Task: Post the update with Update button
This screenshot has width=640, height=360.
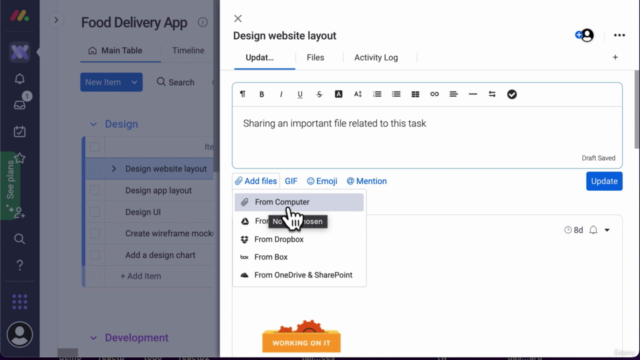Action: point(604,181)
